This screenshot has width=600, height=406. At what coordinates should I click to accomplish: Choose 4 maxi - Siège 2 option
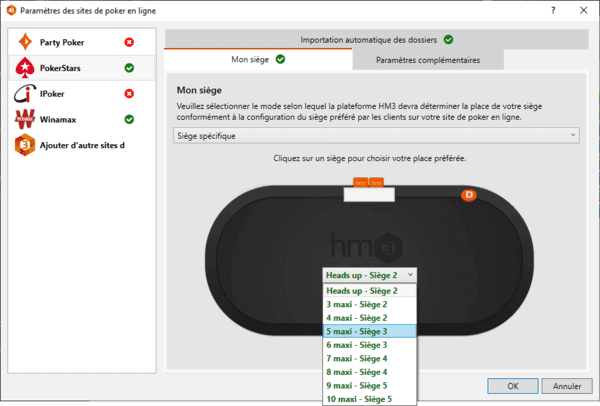click(370, 318)
